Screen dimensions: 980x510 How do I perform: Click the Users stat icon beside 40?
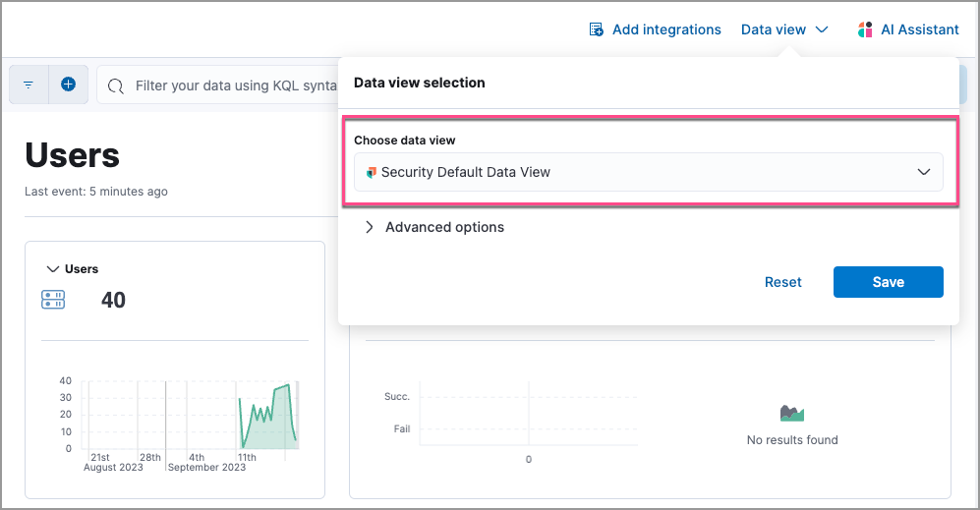53,300
